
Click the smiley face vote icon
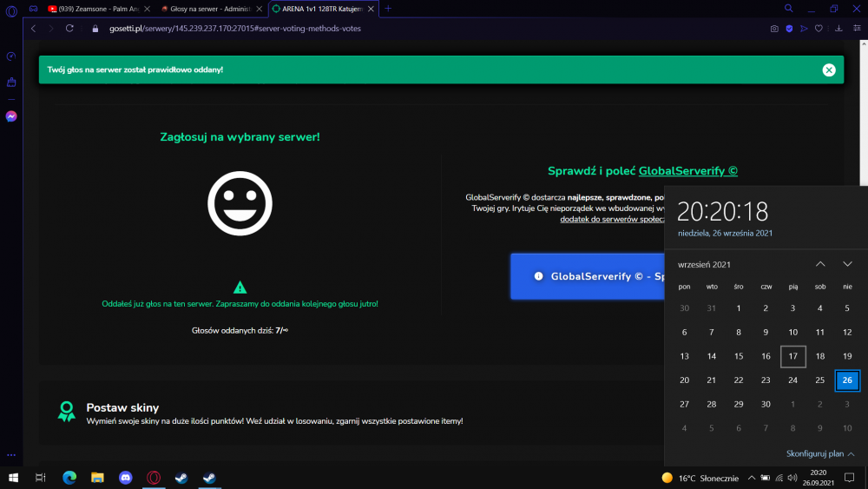pyautogui.click(x=240, y=203)
